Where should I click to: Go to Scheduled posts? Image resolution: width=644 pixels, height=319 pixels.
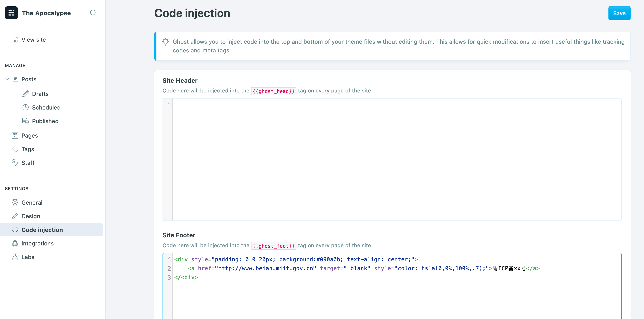(46, 107)
